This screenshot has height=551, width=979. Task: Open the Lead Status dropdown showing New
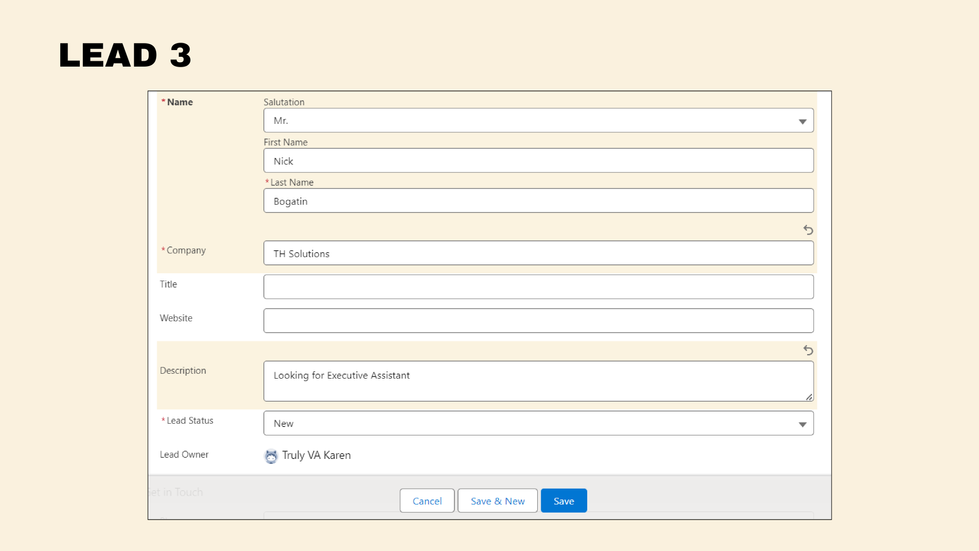(x=538, y=423)
